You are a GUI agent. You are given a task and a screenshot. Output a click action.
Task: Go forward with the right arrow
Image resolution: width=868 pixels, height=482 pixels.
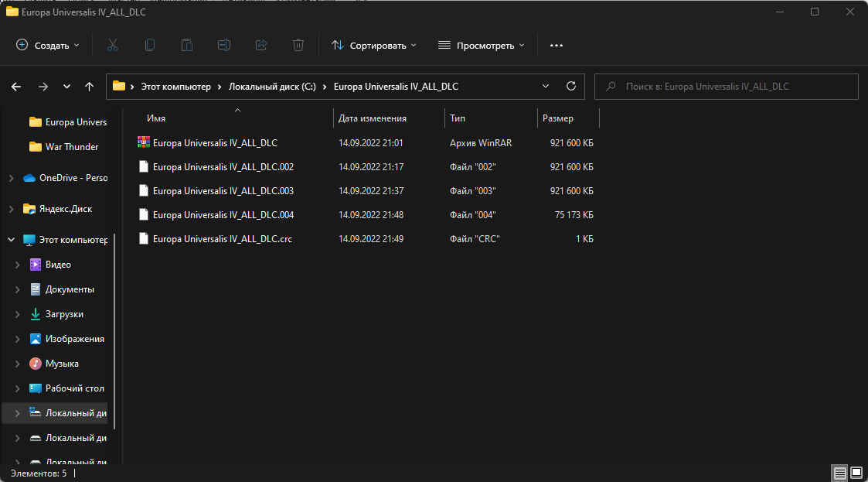(43, 87)
